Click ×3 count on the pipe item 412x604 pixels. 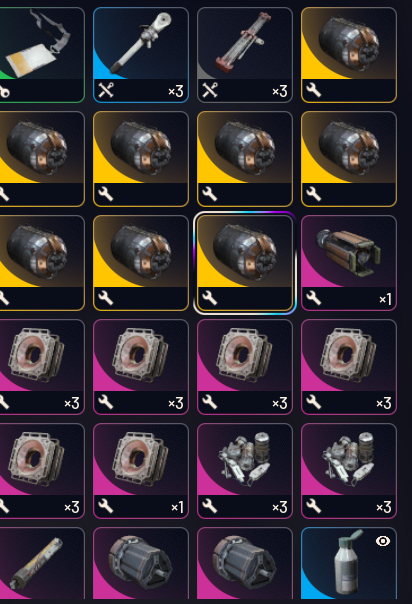pyautogui.click(x=176, y=92)
